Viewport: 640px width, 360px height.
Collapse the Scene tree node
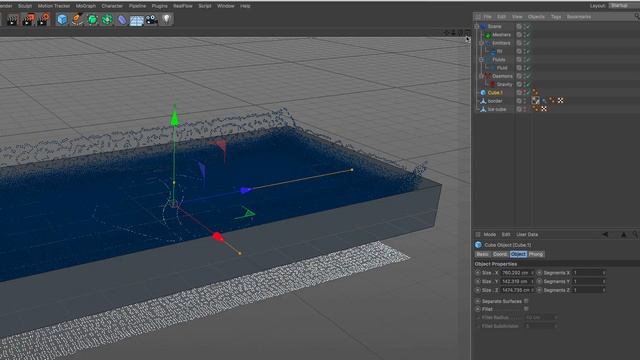(477, 26)
